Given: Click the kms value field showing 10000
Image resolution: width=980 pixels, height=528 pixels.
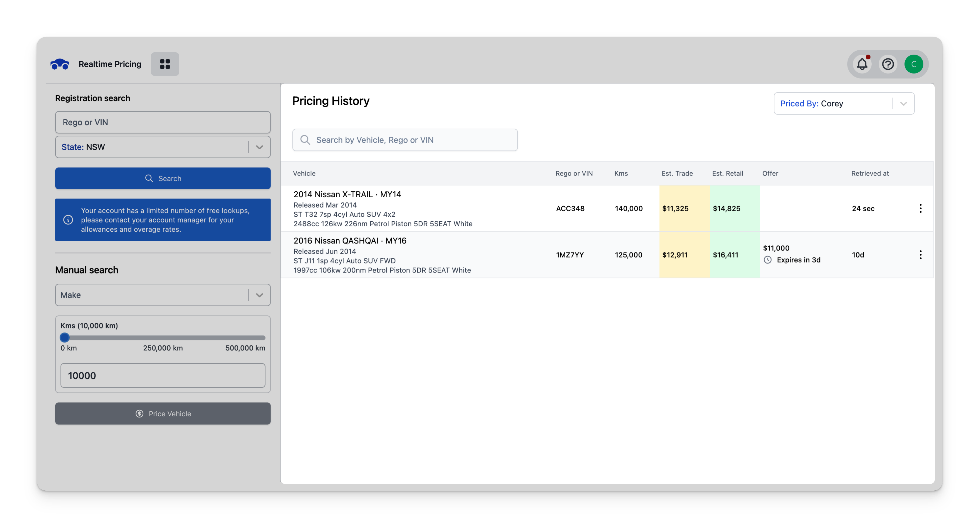Looking at the screenshot, I should coord(163,375).
